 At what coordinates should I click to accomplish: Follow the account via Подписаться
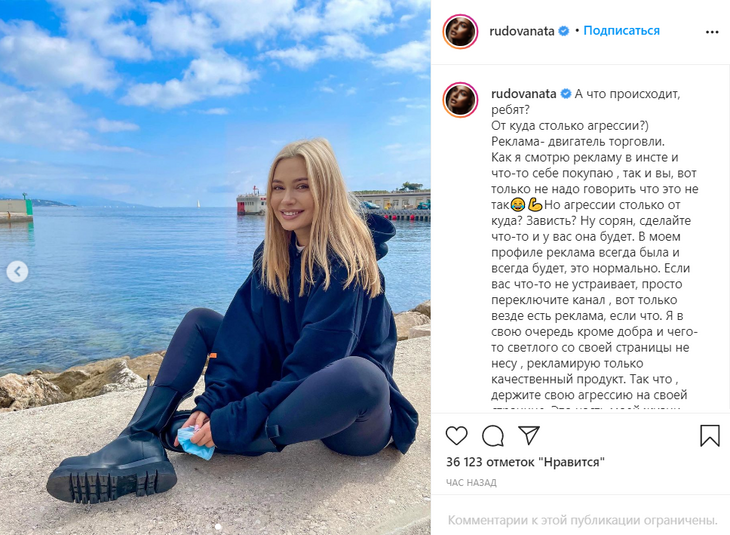coord(622,31)
